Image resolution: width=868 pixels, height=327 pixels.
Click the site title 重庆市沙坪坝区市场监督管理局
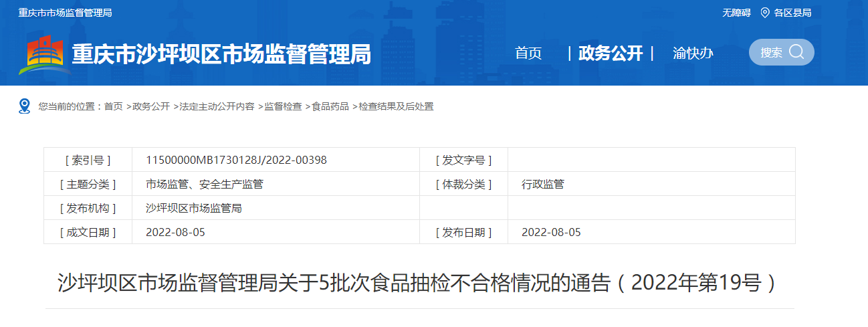(221, 54)
